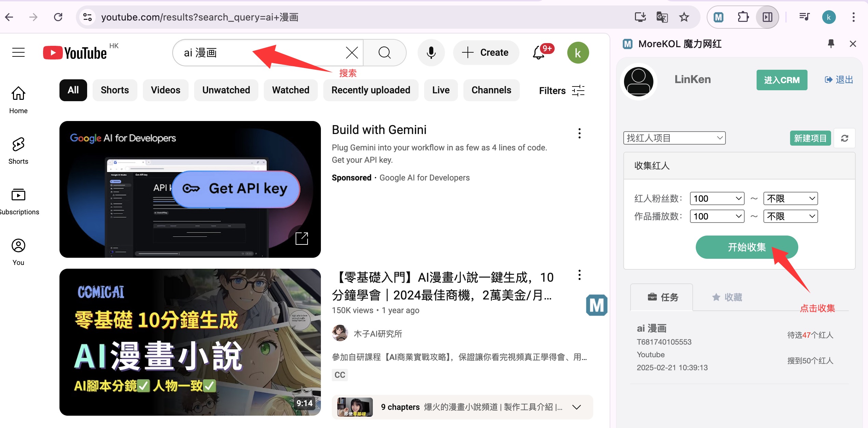Screen dimensions: 868x428
Task: Open Home in the sidebar
Action: coord(18,100)
